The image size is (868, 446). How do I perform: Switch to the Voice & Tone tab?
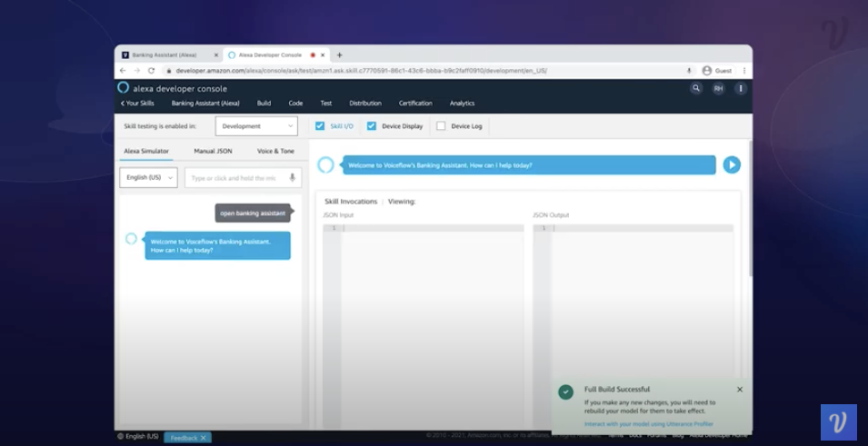point(275,151)
